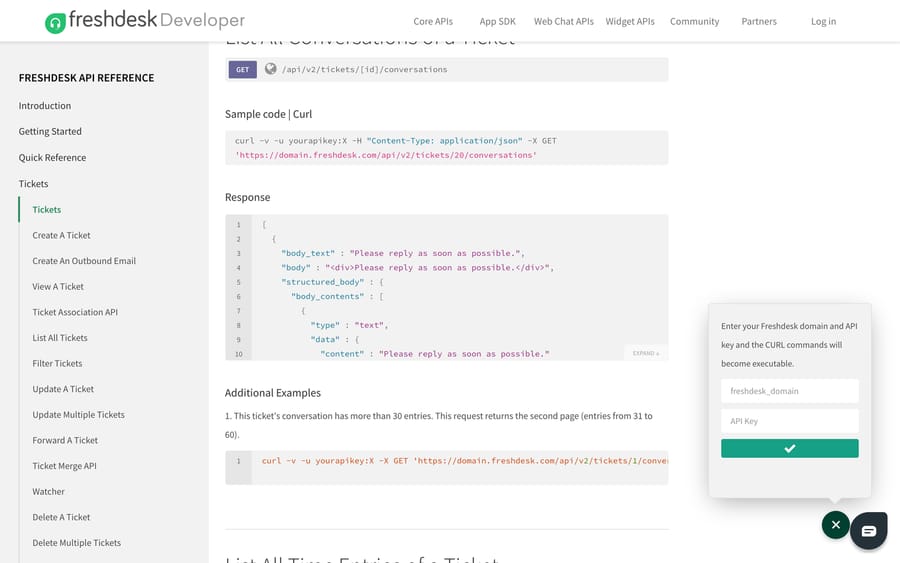Viewport: 900px width, 563px height.
Task: Go to View A Ticket
Action: pos(58,286)
